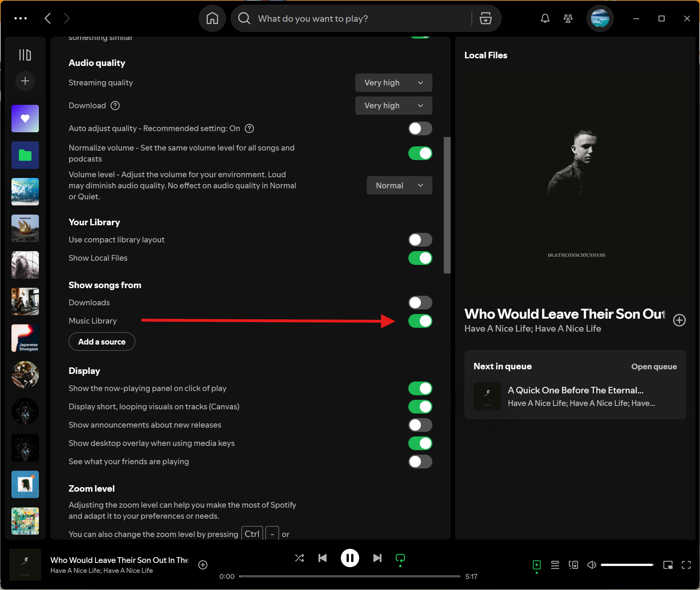Go back with the left arrow
Image resolution: width=700 pixels, height=590 pixels.
click(48, 18)
